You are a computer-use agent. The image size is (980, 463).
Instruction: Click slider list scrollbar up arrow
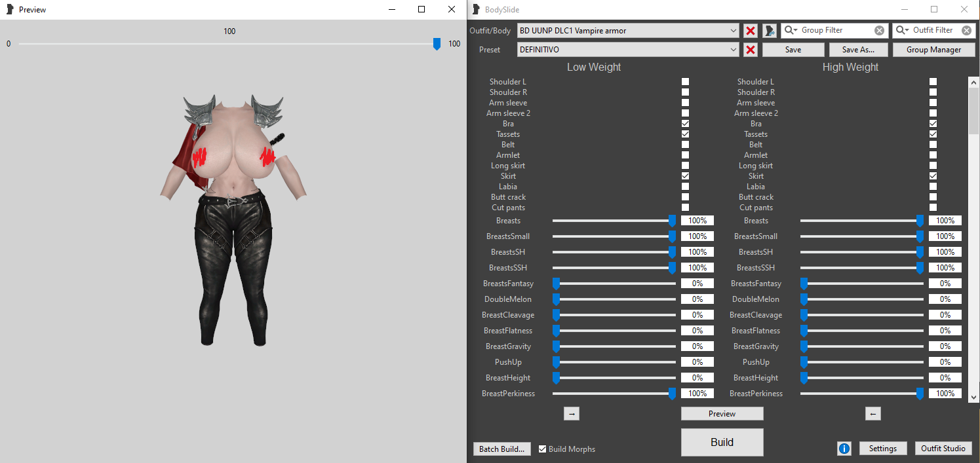coord(973,82)
